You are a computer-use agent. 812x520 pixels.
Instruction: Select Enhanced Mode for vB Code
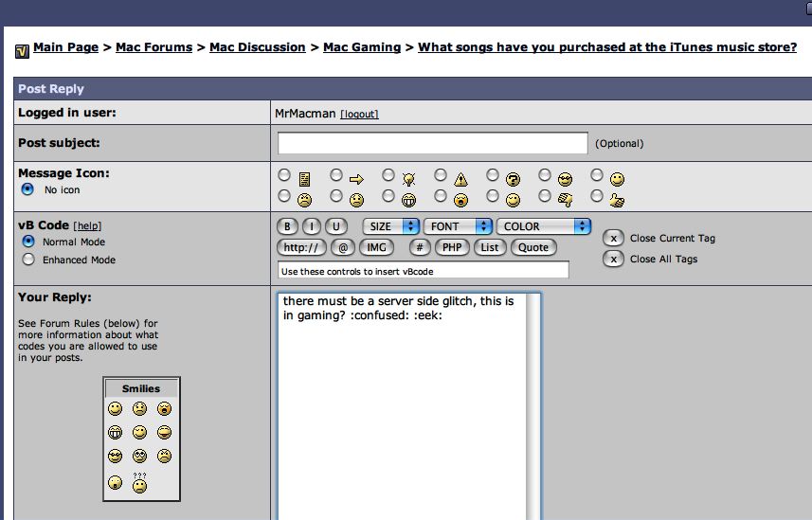tap(28, 259)
